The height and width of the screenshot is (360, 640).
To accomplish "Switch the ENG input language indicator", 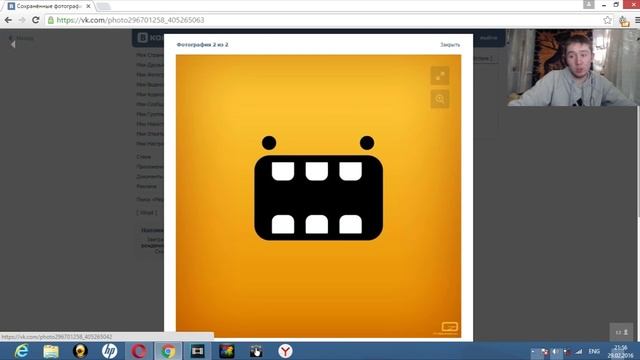I will [x=594, y=351].
